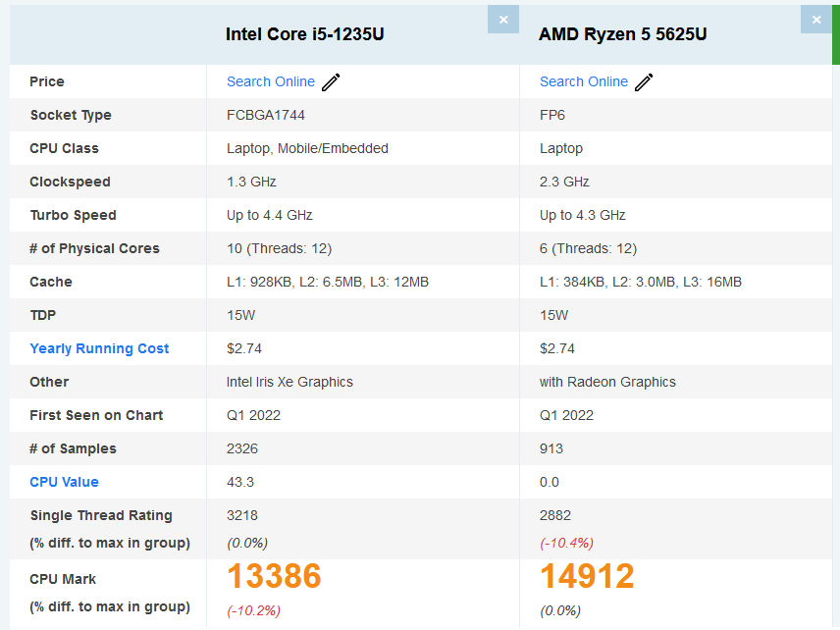Remove AMD Ryzen 5 5625U from the comparison
840x630 pixels.
(x=815, y=20)
